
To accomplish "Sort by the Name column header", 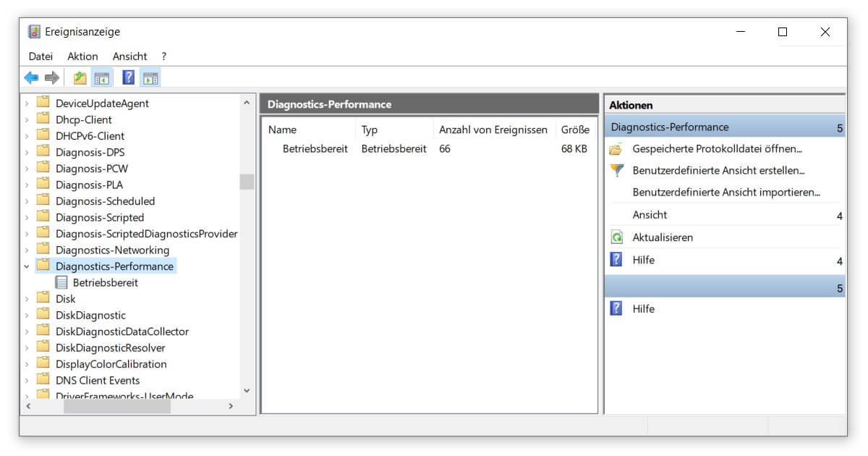I will (x=282, y=130).
